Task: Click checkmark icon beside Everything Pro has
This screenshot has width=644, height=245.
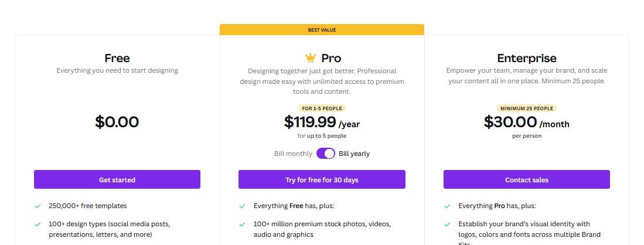Action: pyautogui.click(x=447, y=206)
